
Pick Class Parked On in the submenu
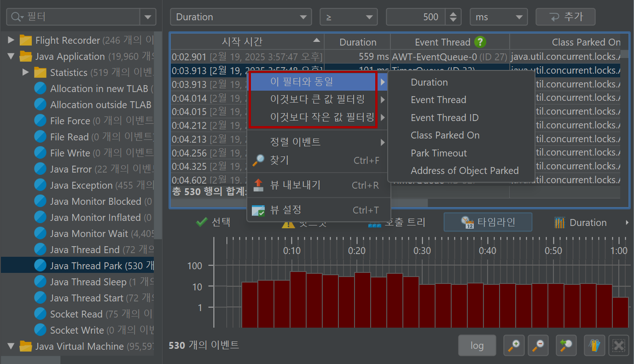(x=461, y=135)
